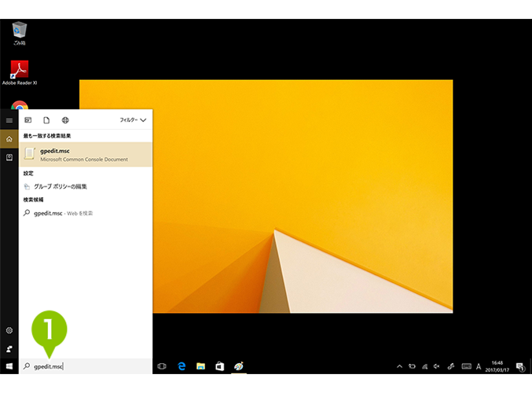Open Adobe Reader XI desktop shortcut

pos(20,72)
